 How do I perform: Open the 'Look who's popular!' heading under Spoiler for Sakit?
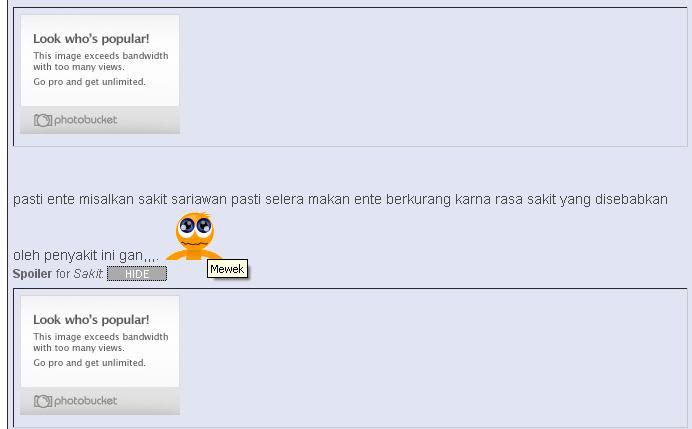pos(91,320)
